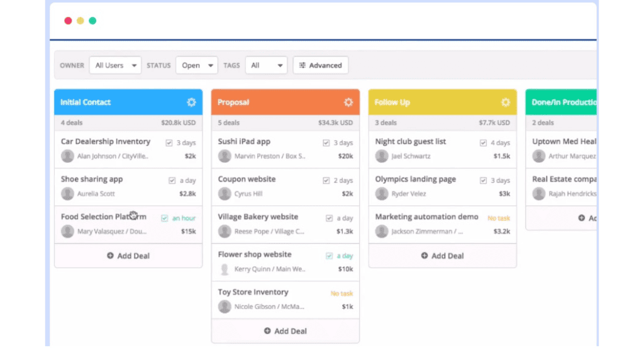Viewport: 644px width, 348px height.
Task: Toggle task checkbox on Olympics landing page
Action: pos(484,180)
